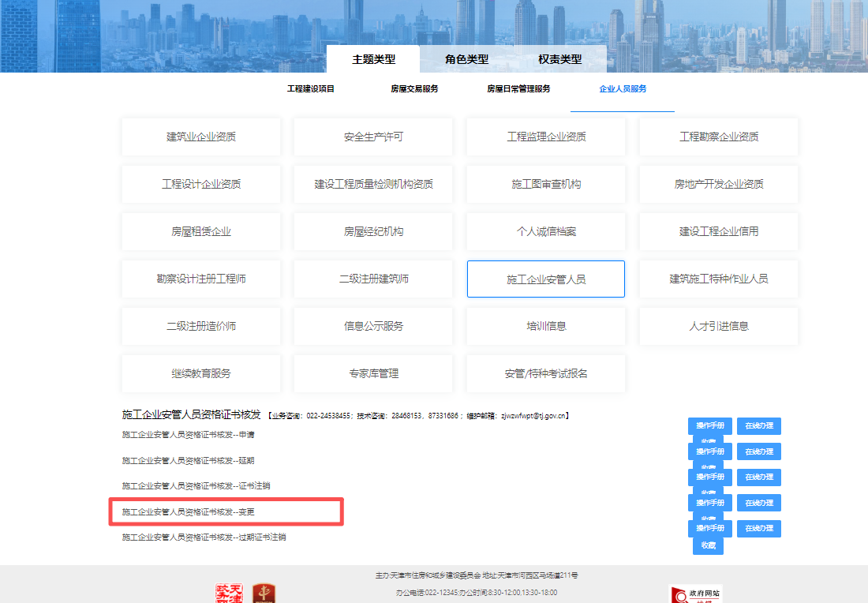Switch to the 角色类型 tab
This screenshot has width=868, height=603.
[x=466, y=59]
